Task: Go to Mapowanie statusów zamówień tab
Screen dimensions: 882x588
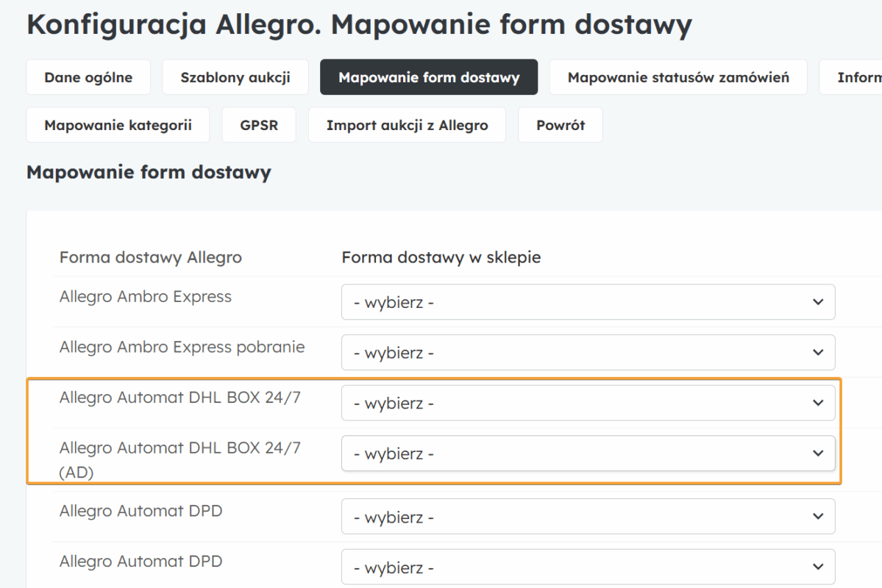Action: click(677, 77)
